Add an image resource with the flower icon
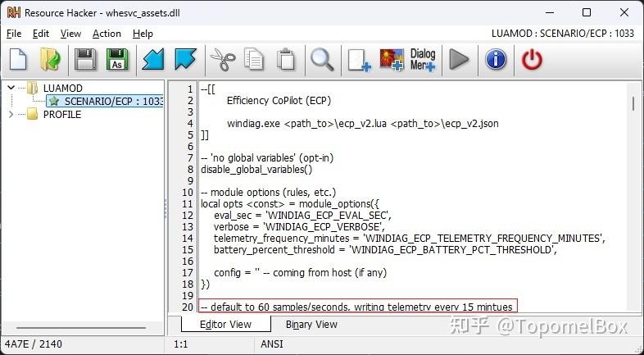 pyautogui.click(x=392, y=60)
